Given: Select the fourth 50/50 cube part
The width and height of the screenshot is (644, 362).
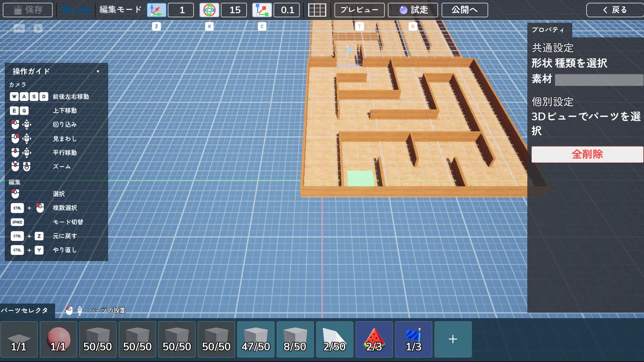Looking at the screenshot, I should [x=216, y=339].
